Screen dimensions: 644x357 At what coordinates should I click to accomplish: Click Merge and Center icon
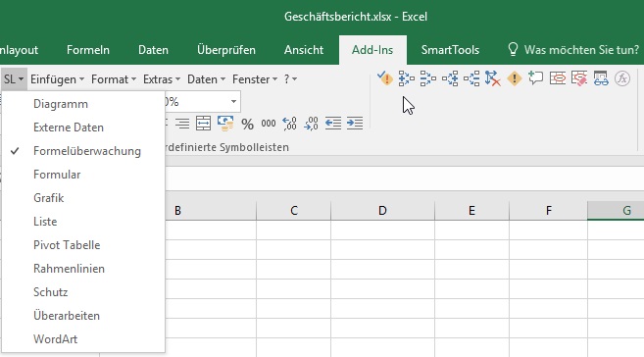click(203, 124)
